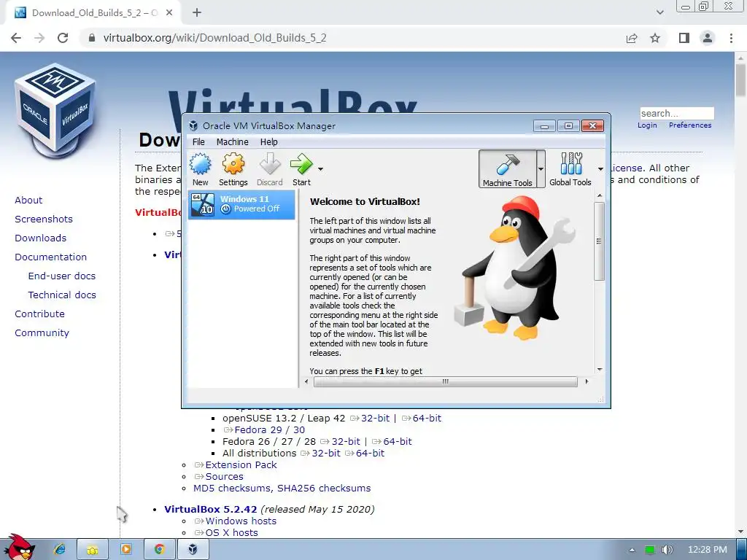Open Chrome profile avatar
Viewport: 747px width, 560px height.
[708, 38]
